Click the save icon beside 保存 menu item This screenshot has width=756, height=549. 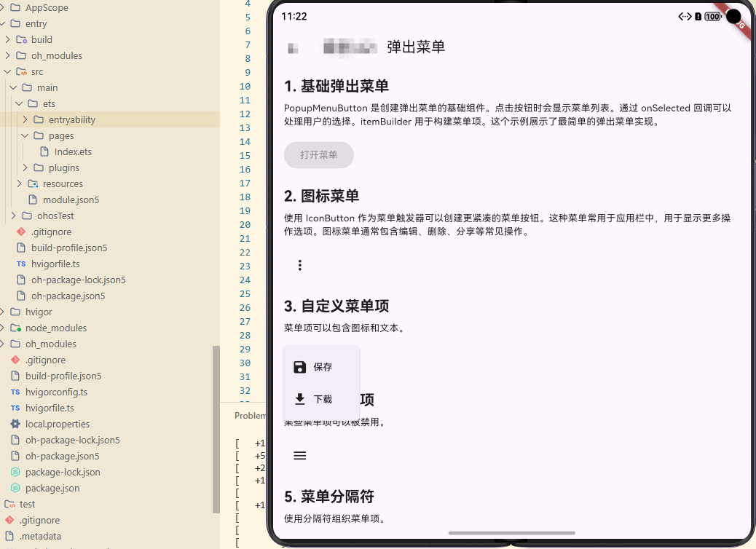[x=299, y=366]
